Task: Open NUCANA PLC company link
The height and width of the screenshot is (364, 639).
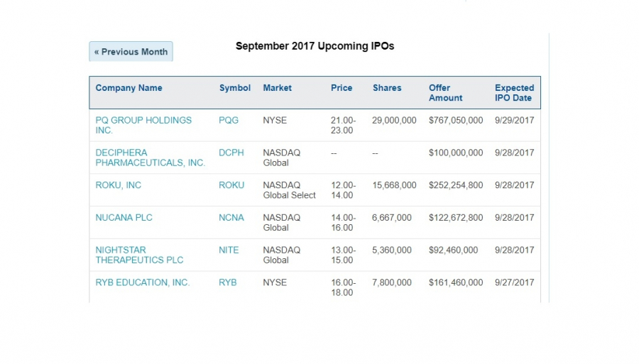Action: [x=124, y=218]
